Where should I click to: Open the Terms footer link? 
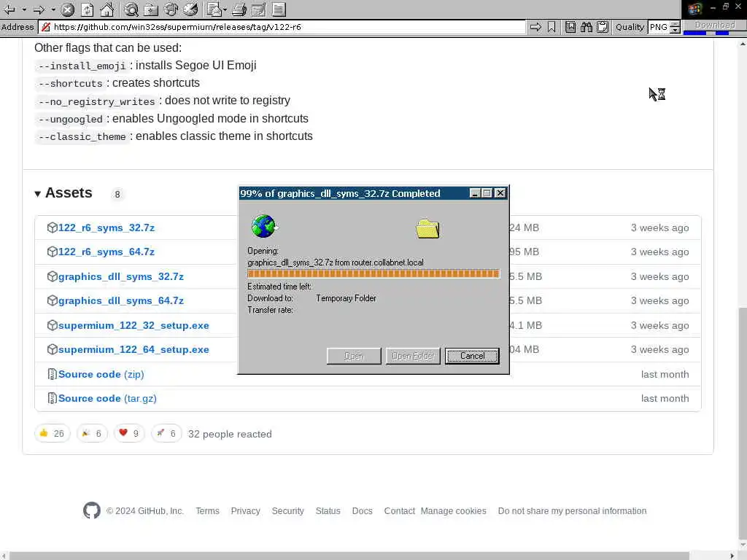click(x=207, y=510)
